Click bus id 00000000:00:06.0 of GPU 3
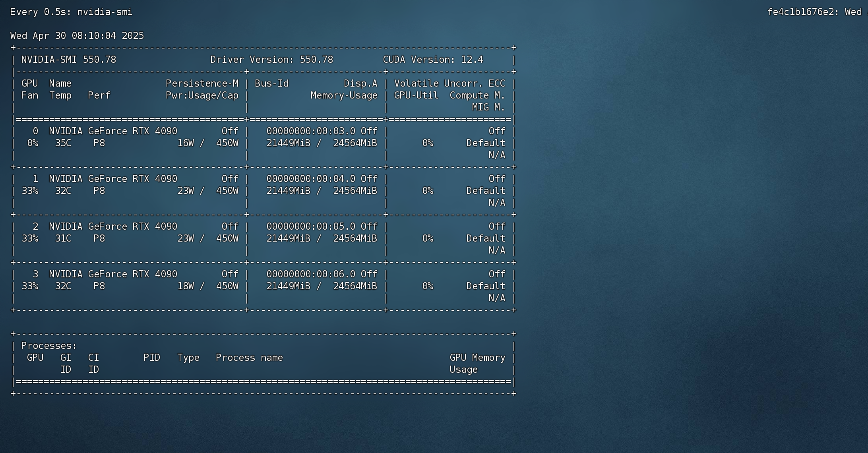This screenshot has height=453, width=868. (x=311, y=274)
